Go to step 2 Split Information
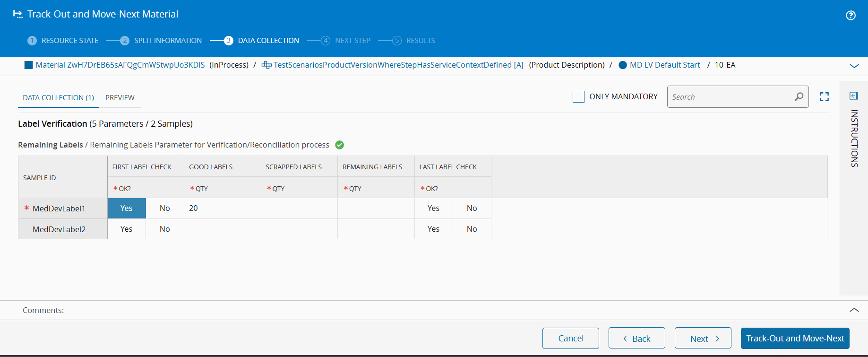 pos(161,41)
